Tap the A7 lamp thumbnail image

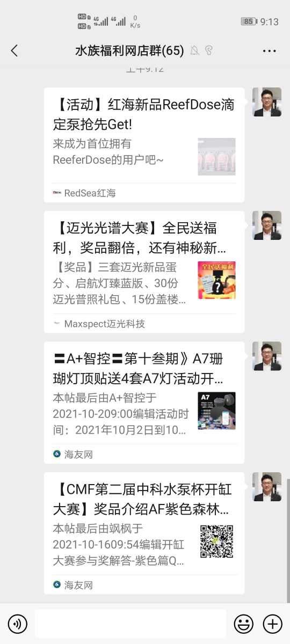click(x=216, y=411)
